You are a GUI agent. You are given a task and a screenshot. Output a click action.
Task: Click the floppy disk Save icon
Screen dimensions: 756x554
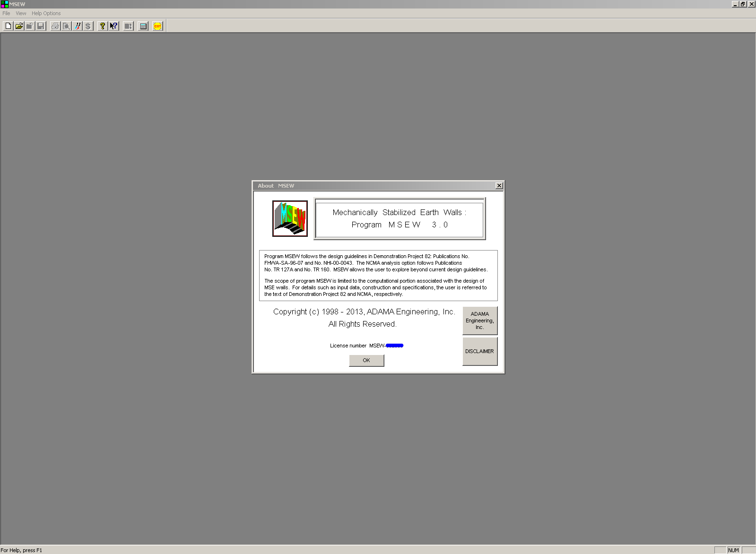41,26
